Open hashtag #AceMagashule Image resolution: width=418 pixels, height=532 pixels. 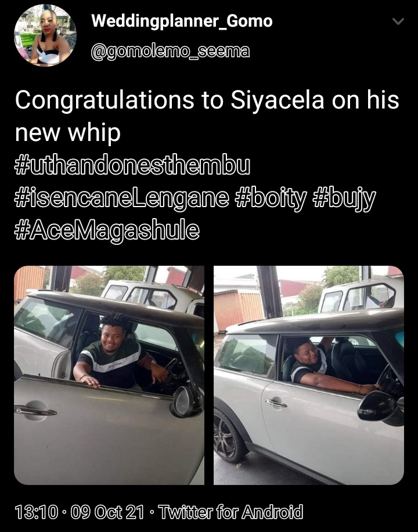pos(107,230)
